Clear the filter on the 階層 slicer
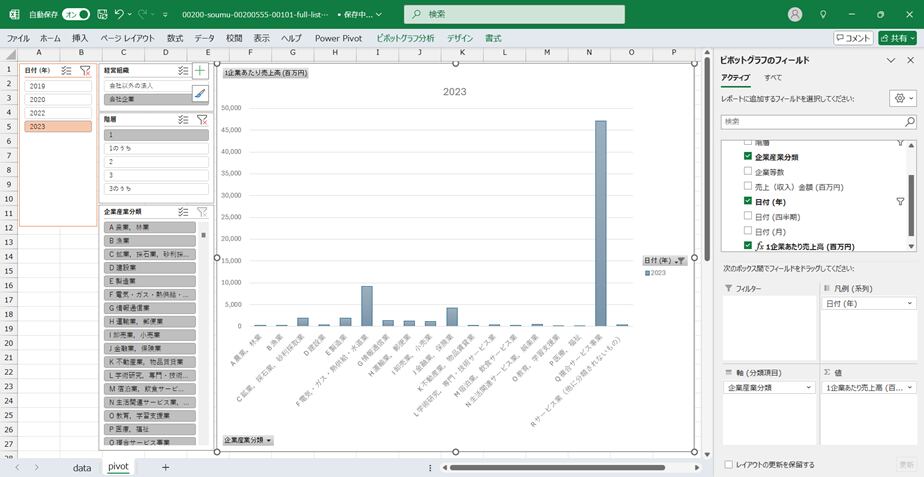 [x=202, y=119]
